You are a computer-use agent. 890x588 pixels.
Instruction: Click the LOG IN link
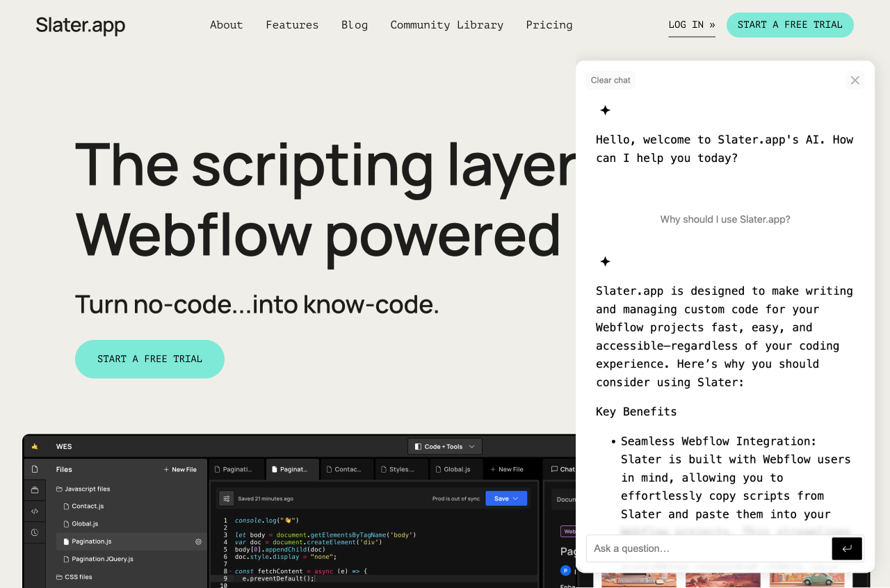coord(692,25)
